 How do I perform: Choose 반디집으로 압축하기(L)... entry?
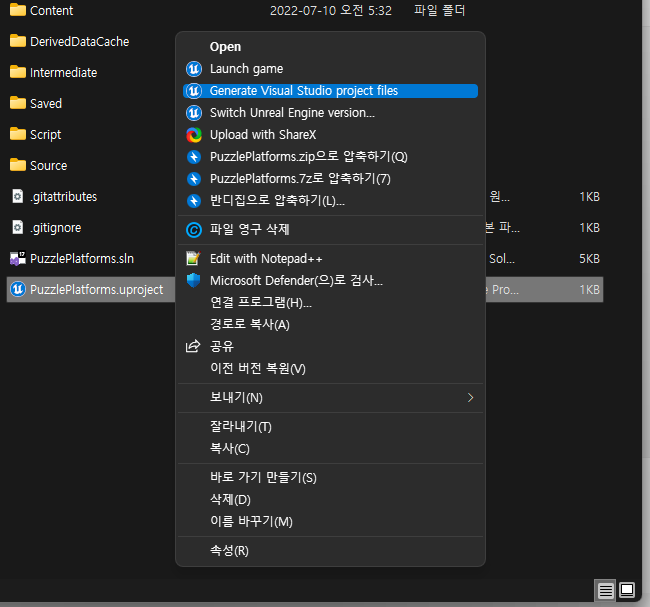(x=330, y=201)
